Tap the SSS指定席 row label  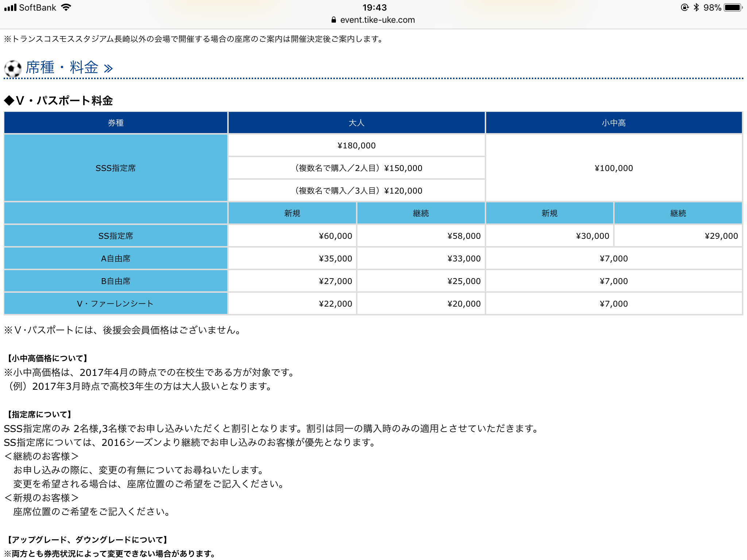pyautogui.click(x=116, y=168)
